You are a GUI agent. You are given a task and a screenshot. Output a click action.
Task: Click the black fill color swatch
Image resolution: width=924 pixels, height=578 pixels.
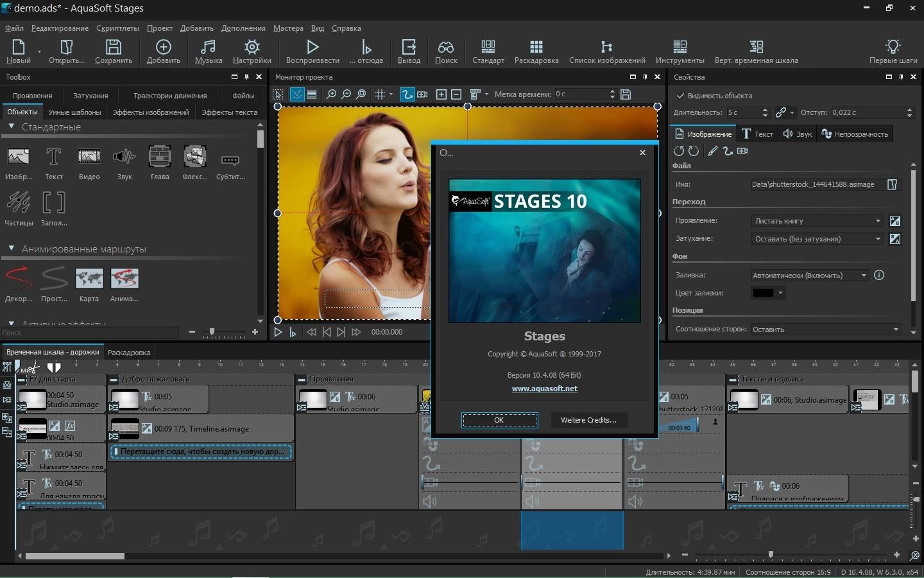tap(763, 293)
